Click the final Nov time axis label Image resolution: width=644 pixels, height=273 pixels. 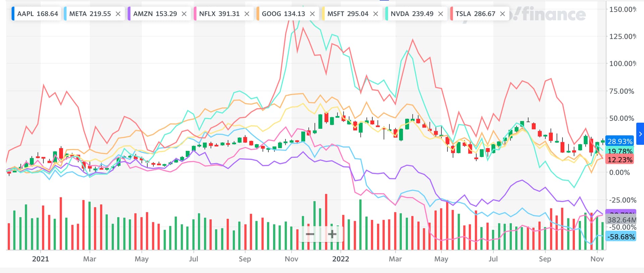tap(597, 259)
